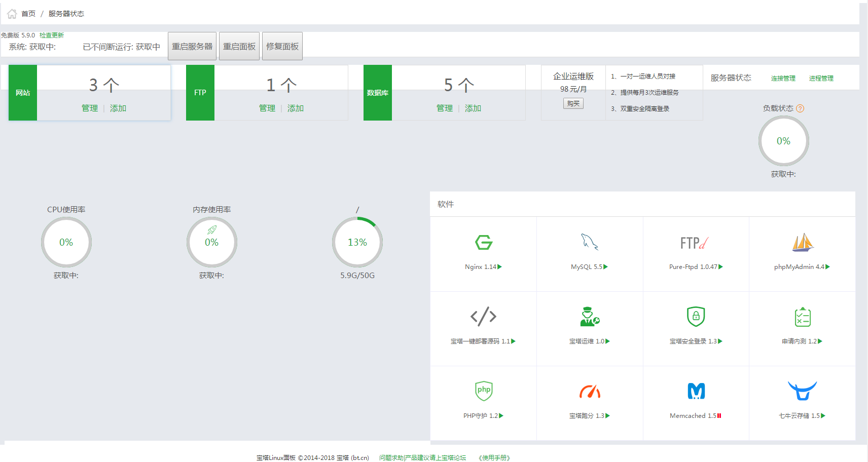Open the MySQL dolphin icon
Image resolution: width=868 pixels, height=462 pixels.
[x=589, y=242]
